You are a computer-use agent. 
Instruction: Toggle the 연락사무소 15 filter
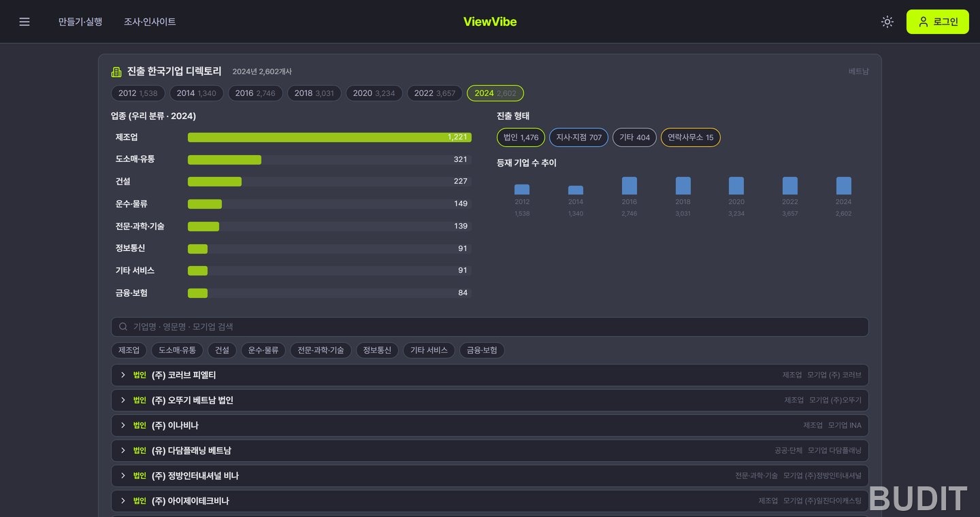point(691,137)
